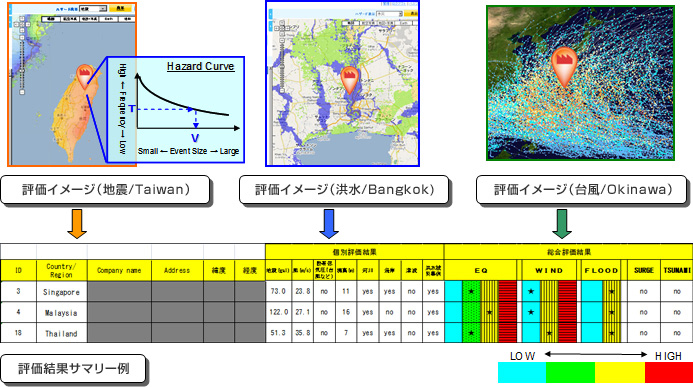Click the cyan LOW legend color swatch
This screenshot has height=388, width=693.
522,373
